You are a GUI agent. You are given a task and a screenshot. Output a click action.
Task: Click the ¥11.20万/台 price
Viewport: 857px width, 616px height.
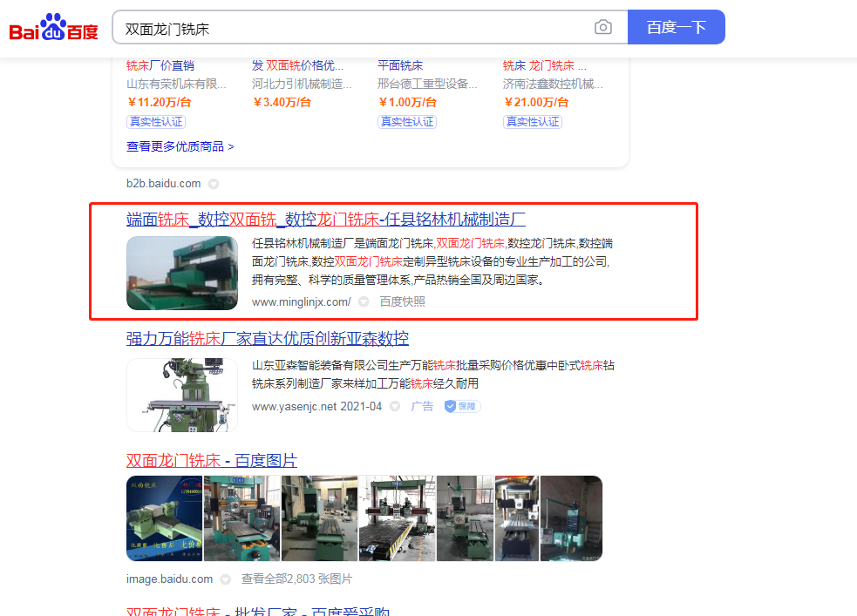tap(159, 102)
